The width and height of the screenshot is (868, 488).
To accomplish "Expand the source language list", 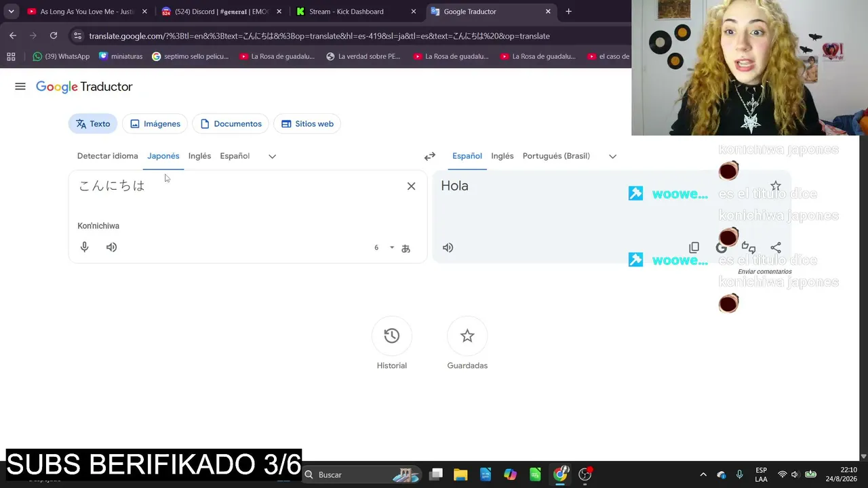I will (x=272, y=157).
